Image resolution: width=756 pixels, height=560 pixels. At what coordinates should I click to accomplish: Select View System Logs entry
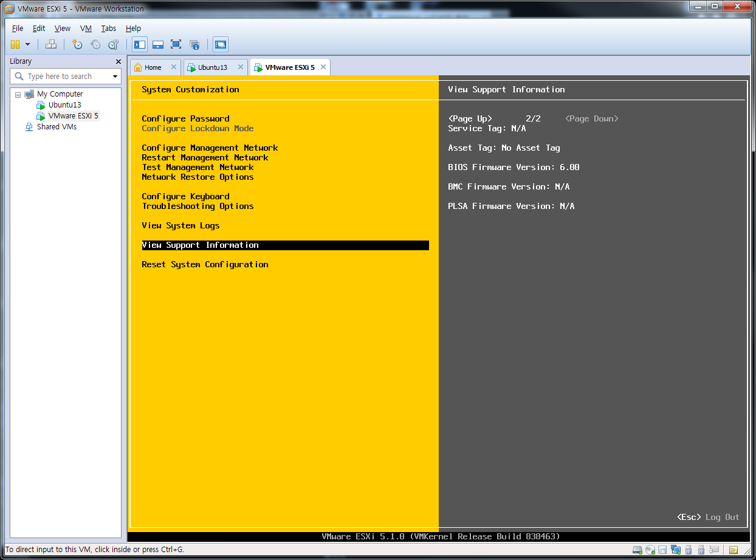click(x=180, y=225)
